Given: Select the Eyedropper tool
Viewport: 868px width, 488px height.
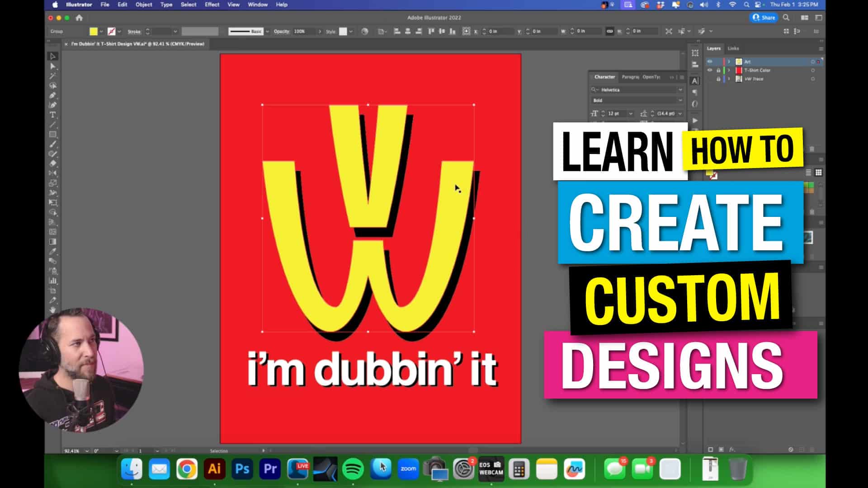Looking at the screenshot, I should pos(52,251).
